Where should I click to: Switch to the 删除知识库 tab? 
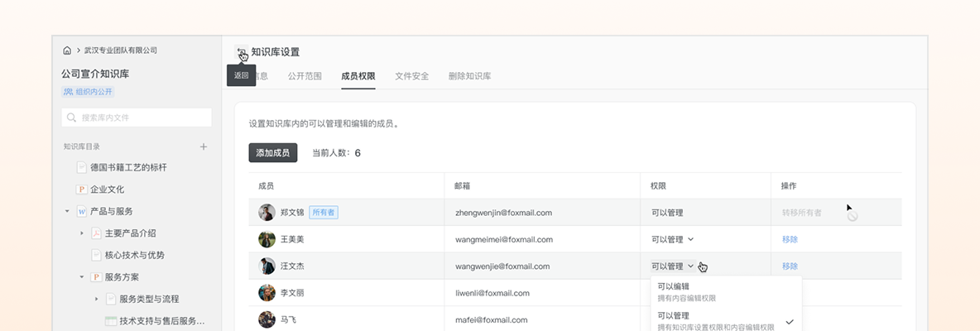coord(469,76)
